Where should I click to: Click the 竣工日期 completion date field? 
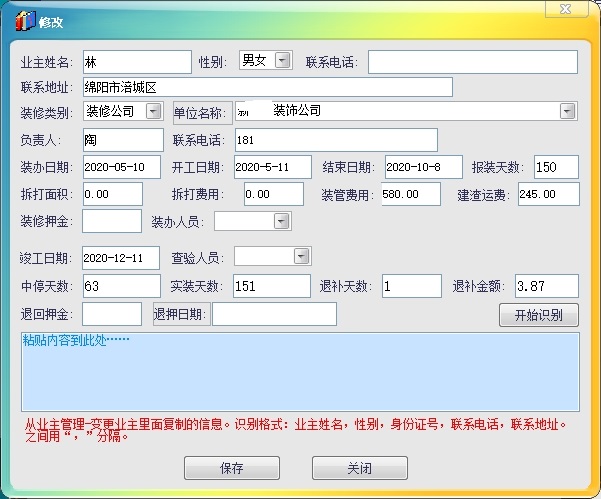click(x=121, y=258)
